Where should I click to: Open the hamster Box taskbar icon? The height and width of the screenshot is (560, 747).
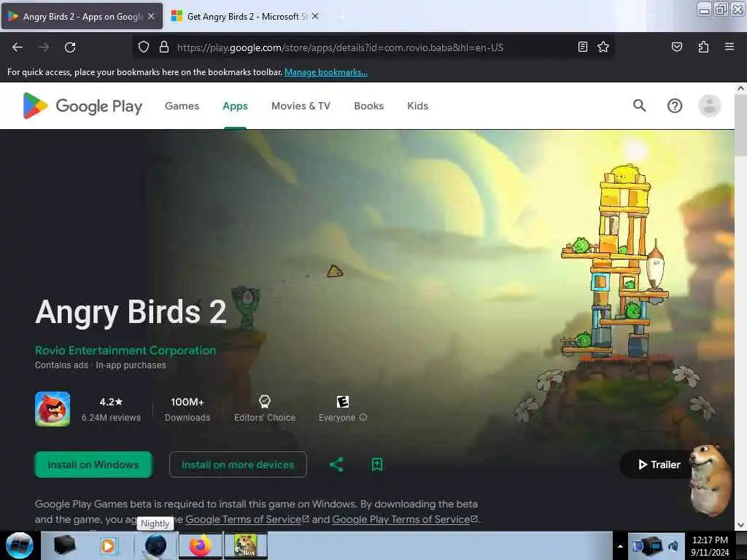[x=246, y=545]
